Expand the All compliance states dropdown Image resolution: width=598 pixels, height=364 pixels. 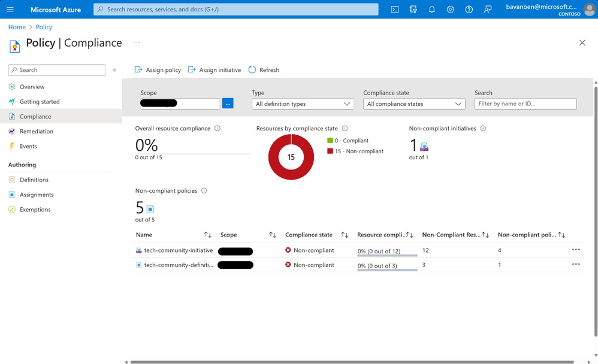click(414, 104)
